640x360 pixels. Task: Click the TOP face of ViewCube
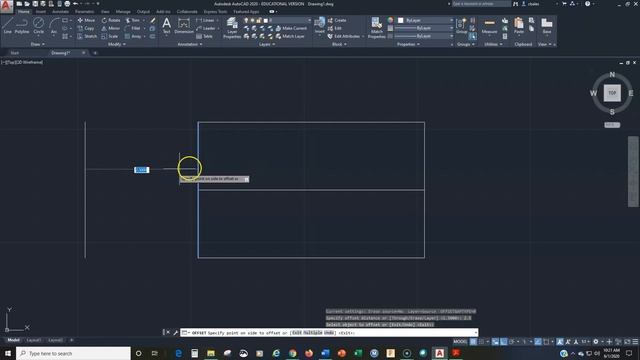pos(612,93)
